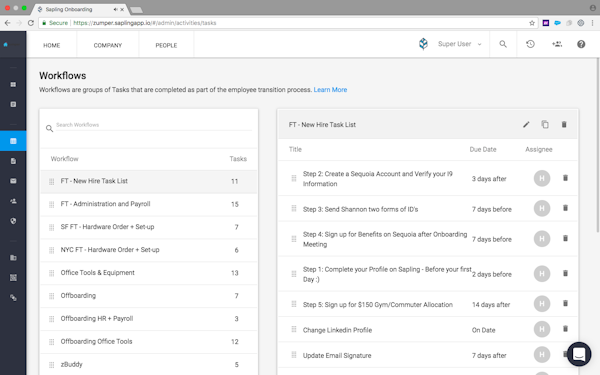Click assignee avatar for Update Email Signature
600x375 pixels.
542,354
